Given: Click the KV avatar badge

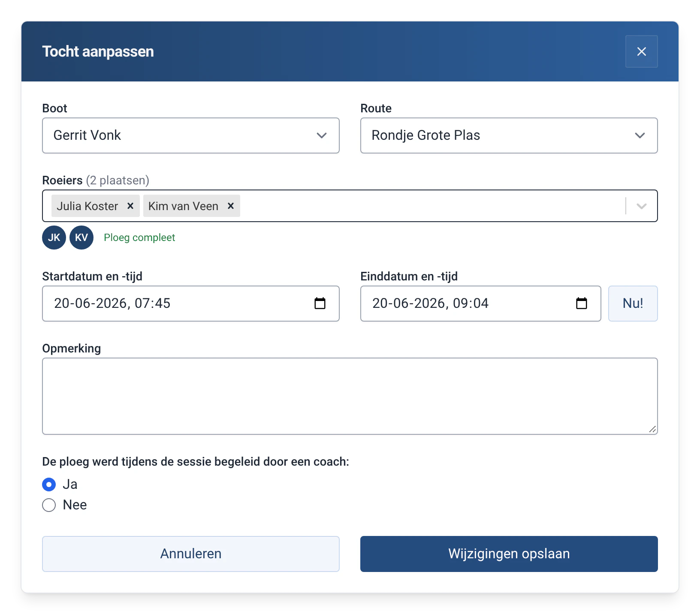Looking at the screenshot, I should (x=81, y=238).
